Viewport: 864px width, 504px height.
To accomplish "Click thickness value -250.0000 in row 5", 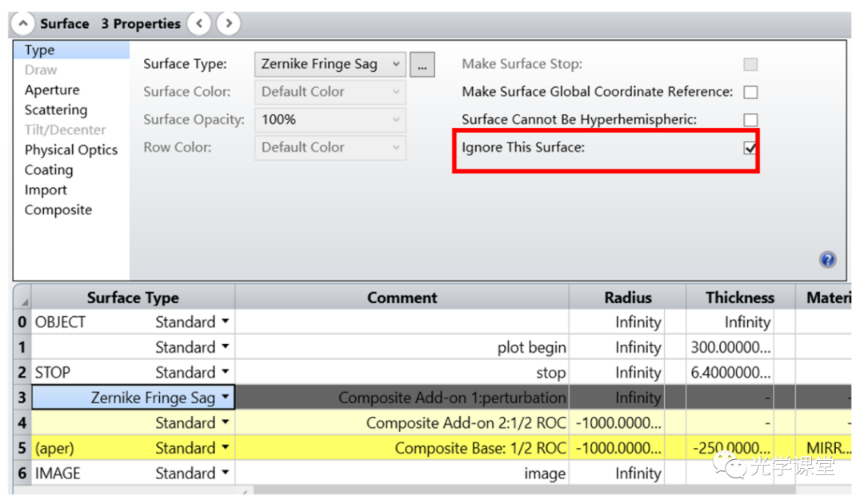I will tap(730, 448).
